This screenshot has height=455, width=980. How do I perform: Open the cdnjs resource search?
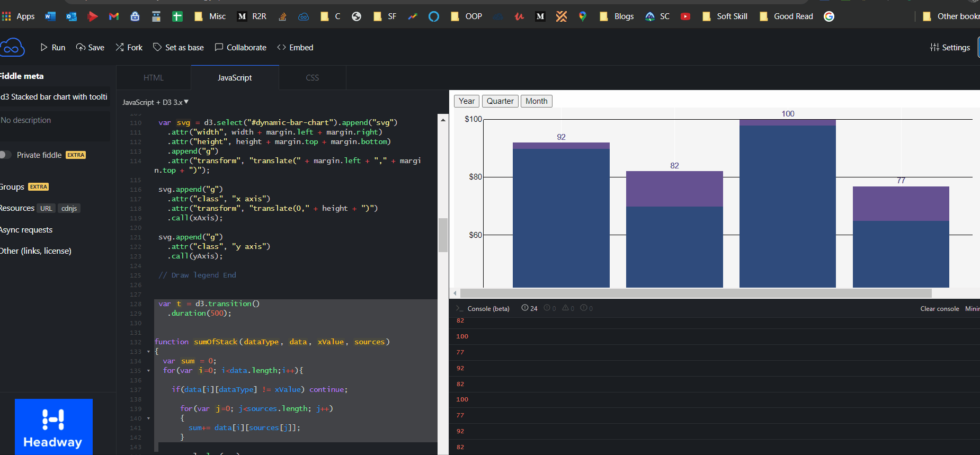pos(69,208)
